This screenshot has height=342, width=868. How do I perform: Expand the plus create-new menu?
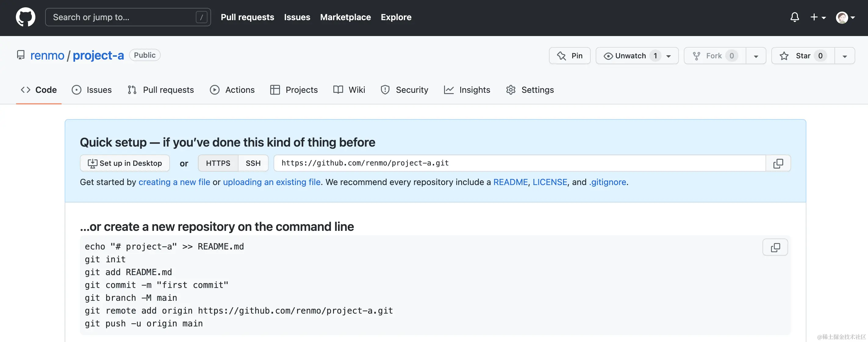tap(817, 17)
